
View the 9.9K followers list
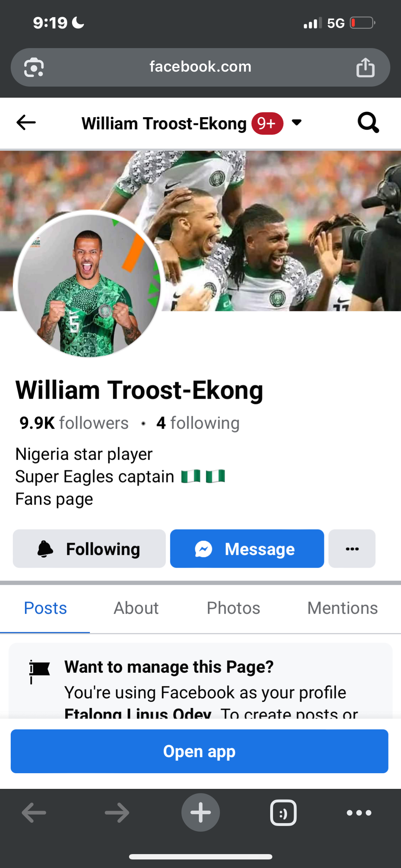[74, 423]
